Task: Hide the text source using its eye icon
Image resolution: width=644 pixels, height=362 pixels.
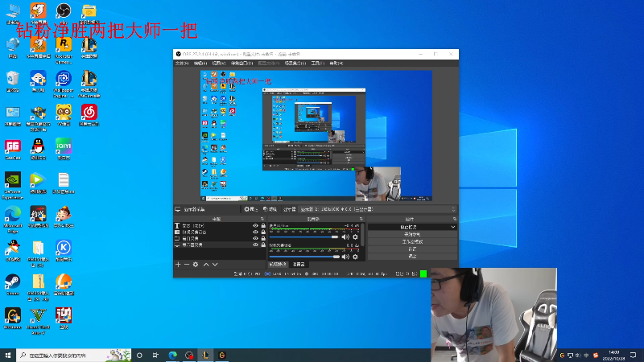Action: point(255,226)
